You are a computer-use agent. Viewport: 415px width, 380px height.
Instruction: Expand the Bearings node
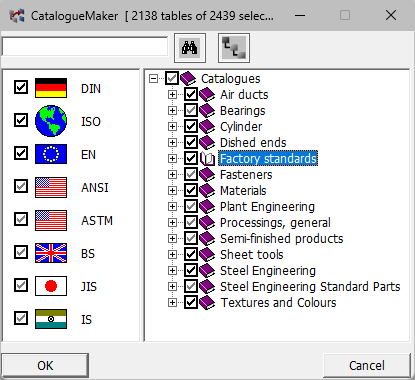point(172,111)
